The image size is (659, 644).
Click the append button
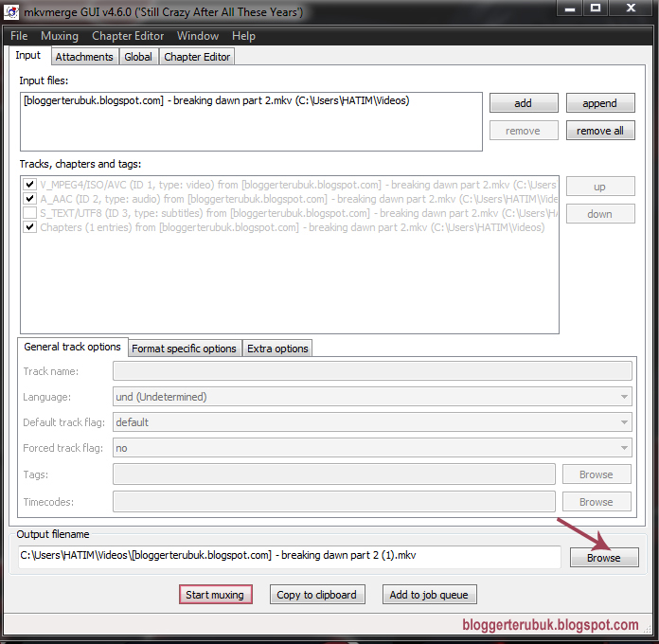pos(599,103)
